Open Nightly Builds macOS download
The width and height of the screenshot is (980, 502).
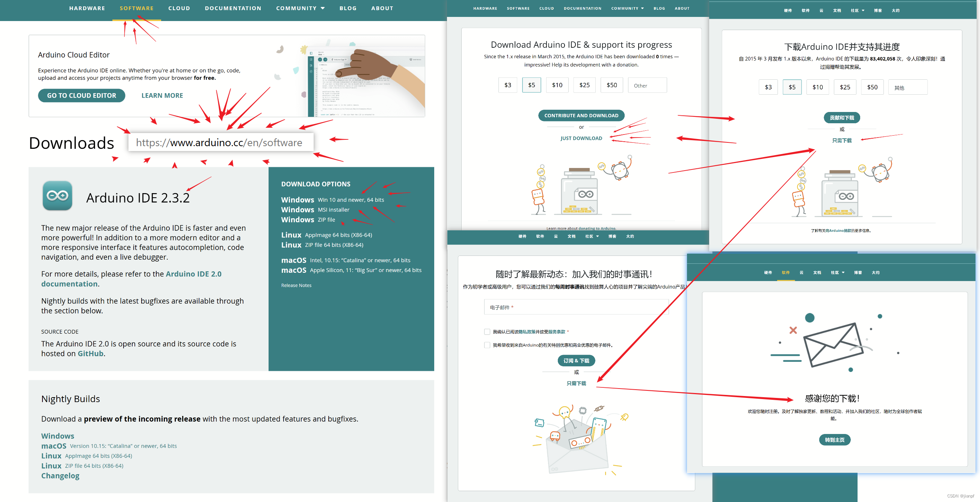[109, 446]
